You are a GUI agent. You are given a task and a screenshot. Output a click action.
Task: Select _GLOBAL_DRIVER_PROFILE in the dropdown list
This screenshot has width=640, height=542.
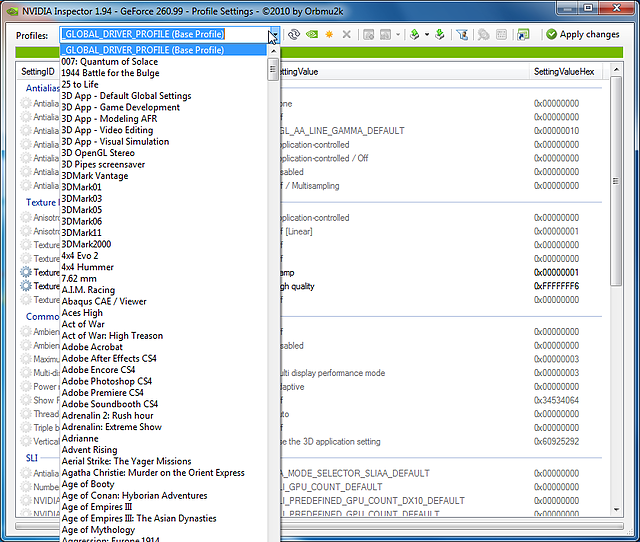[163, 50]
